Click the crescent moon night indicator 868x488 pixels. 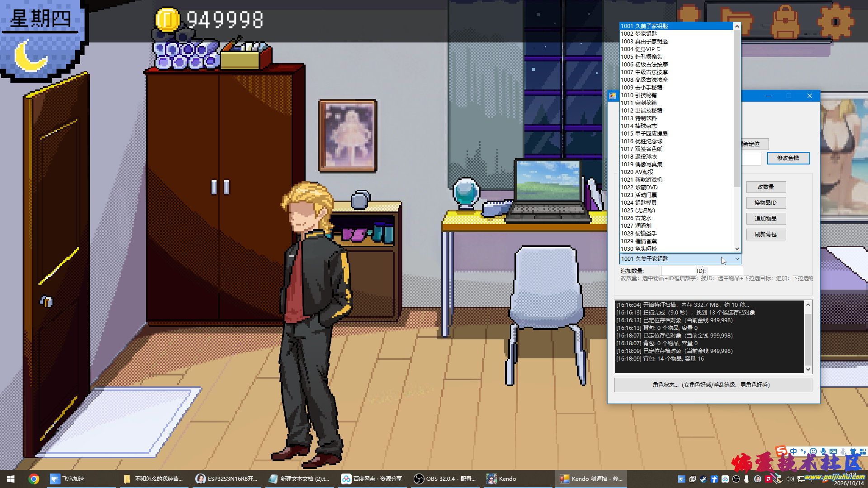[x=30, y=56]
